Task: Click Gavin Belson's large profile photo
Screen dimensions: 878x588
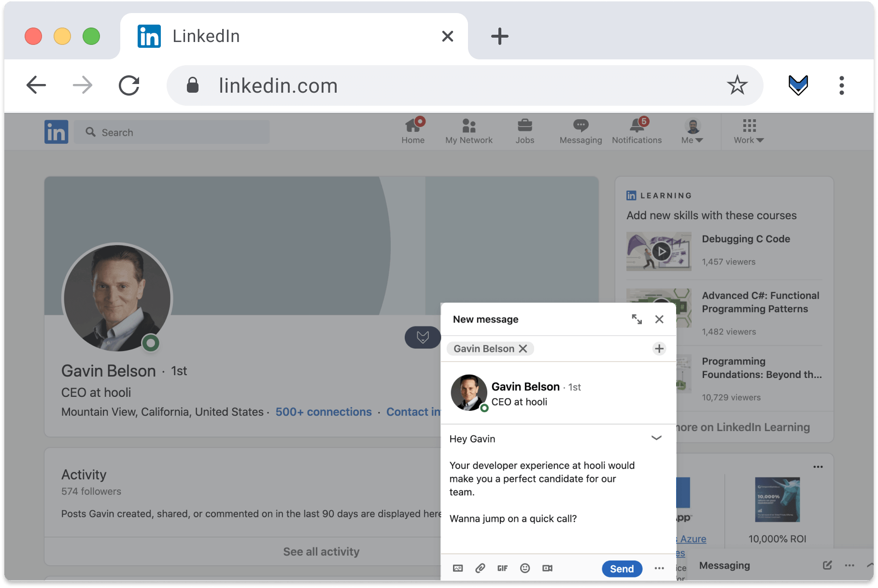Action: click(x=117, y=298)
